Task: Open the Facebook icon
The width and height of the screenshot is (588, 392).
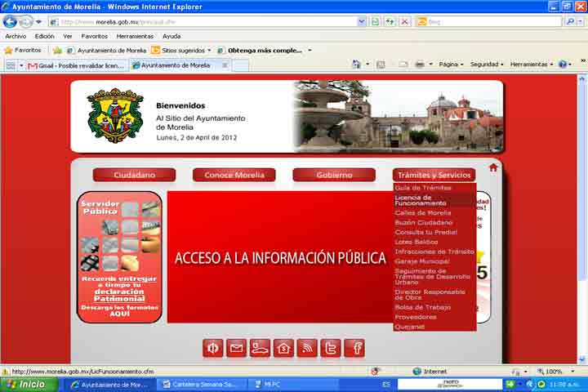Action: [354, 348]
